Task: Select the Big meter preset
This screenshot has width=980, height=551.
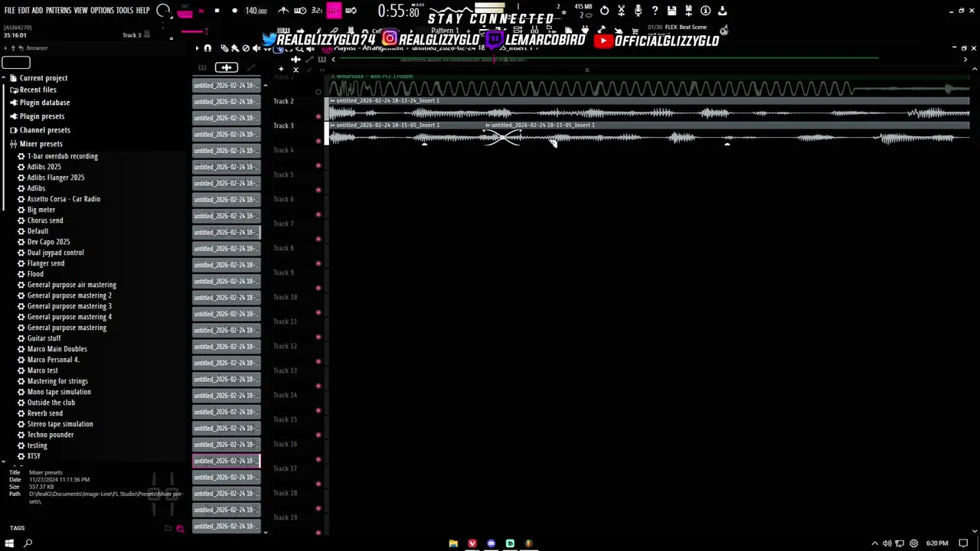Action: pos(41,210)
